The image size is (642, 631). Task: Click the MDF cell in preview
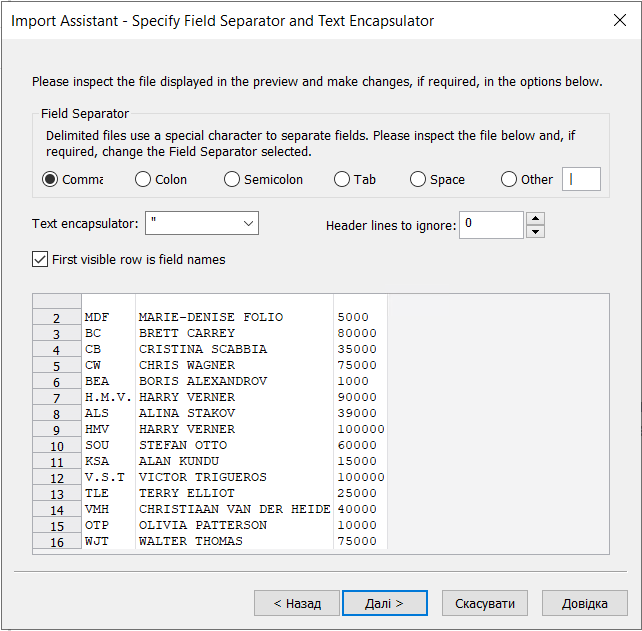tap(109, 317)
